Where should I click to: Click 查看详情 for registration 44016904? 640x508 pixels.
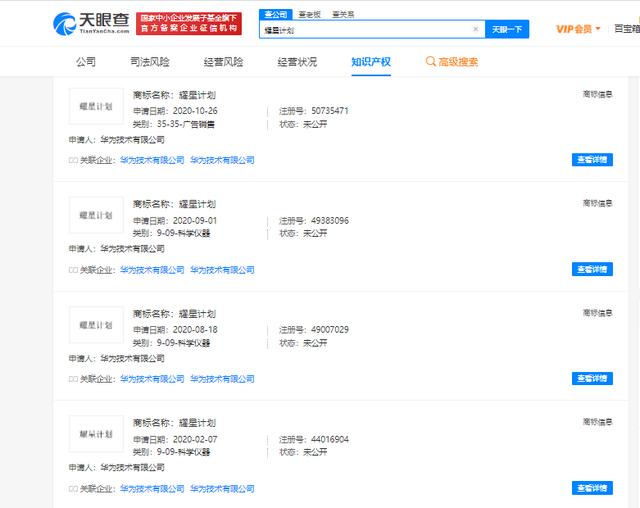coord(592,488)
